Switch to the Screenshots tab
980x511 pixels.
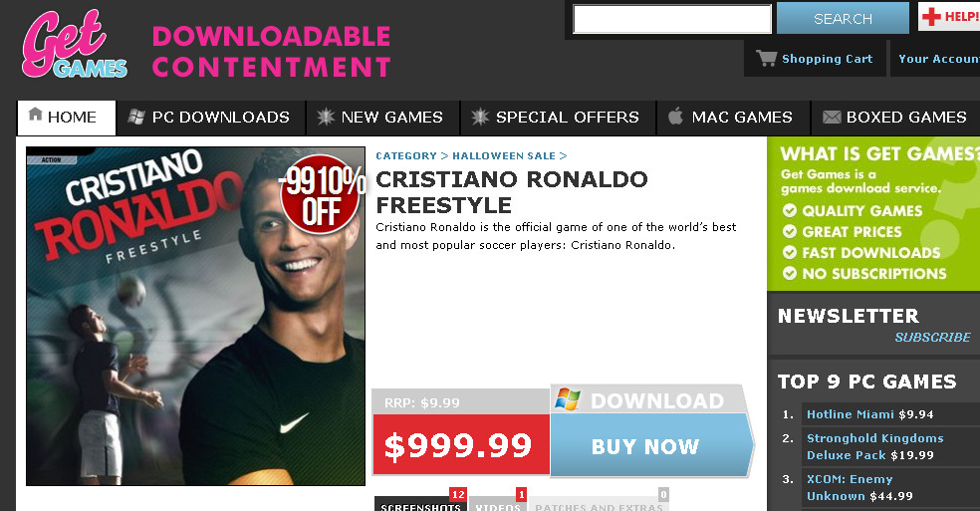[x=420, y=503]
